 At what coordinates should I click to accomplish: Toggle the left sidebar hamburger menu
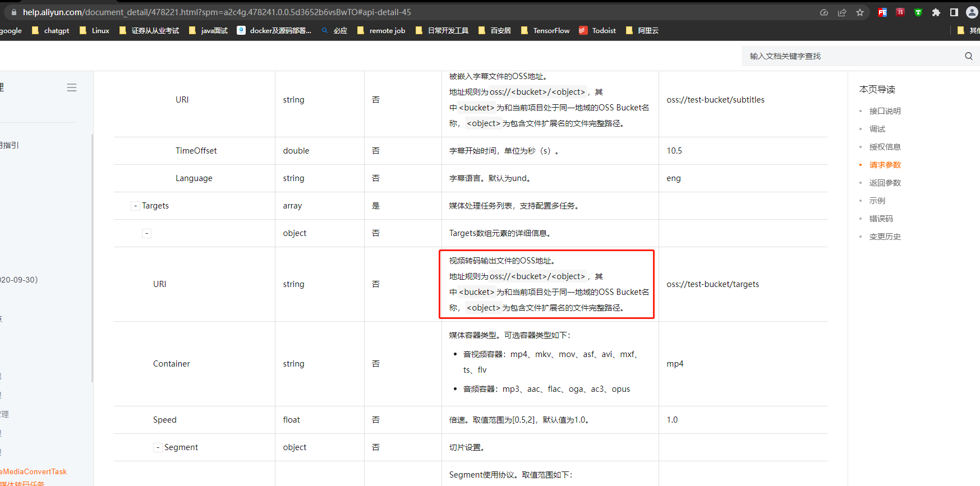point(72,87)
